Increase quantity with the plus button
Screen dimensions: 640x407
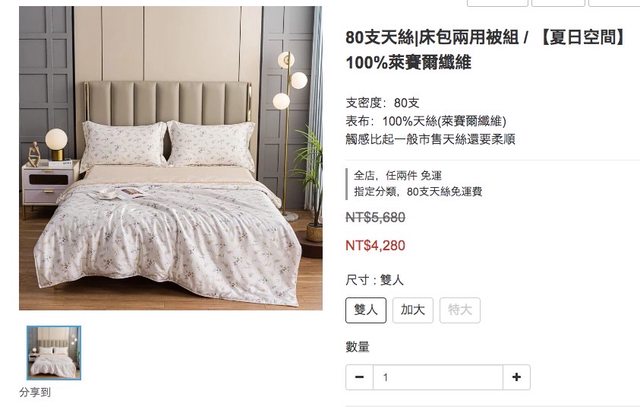pos(516,377)
